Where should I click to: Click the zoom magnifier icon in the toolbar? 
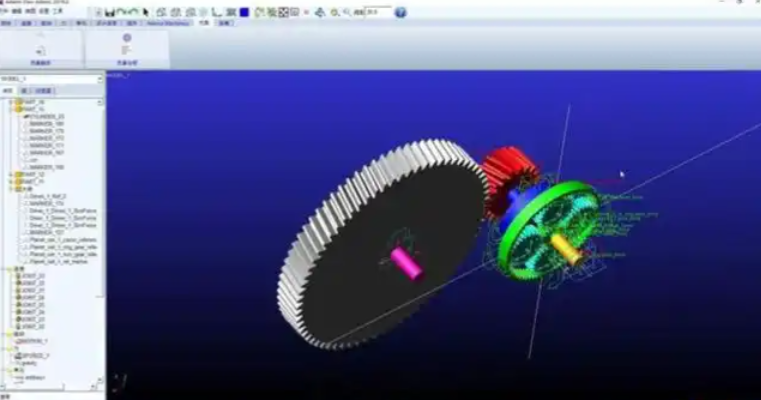click(x=344, y=12)
